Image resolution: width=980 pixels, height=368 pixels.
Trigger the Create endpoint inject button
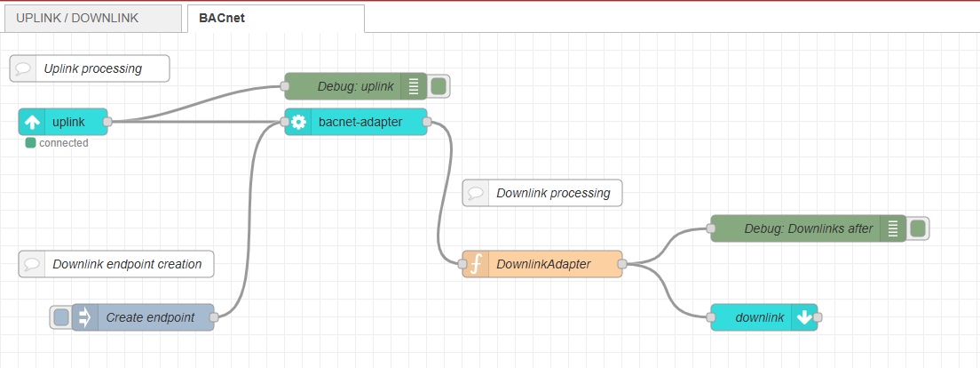60,317
